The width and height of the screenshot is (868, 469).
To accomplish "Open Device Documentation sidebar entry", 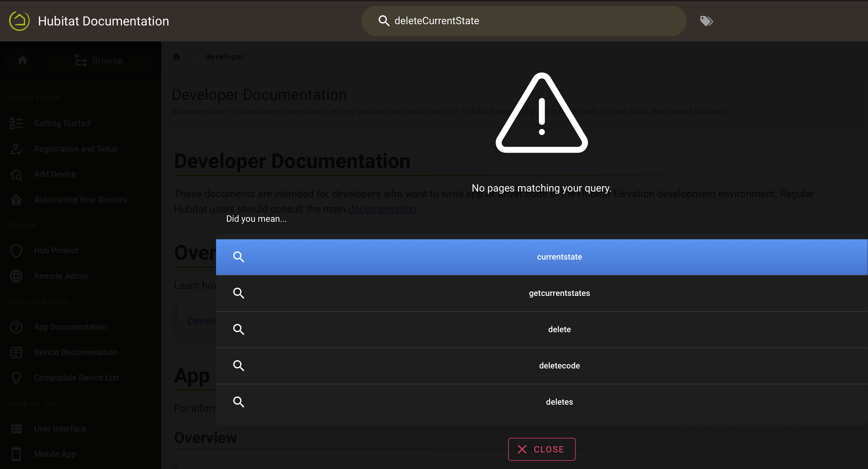I will [75, 353].
